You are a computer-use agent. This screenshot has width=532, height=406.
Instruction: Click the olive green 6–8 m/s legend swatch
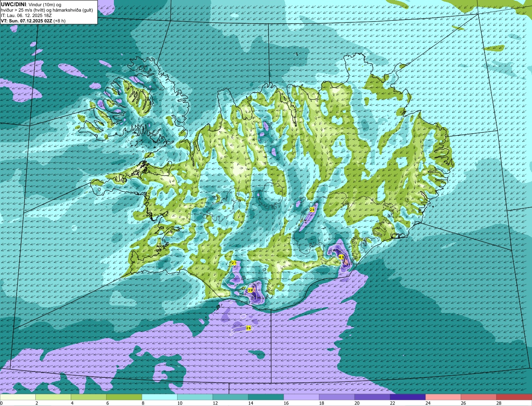[x=124, y=397]
